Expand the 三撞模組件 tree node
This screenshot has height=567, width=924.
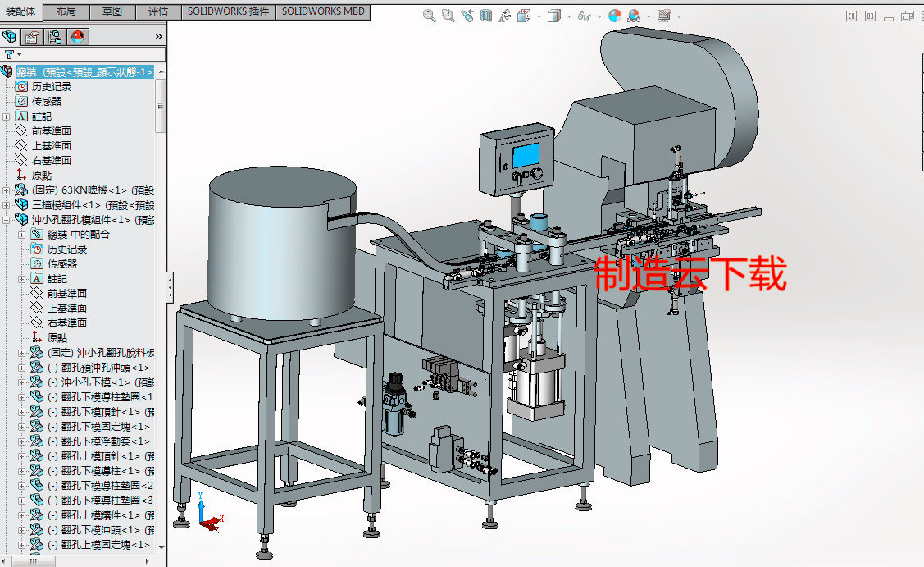tap(5, 204)
